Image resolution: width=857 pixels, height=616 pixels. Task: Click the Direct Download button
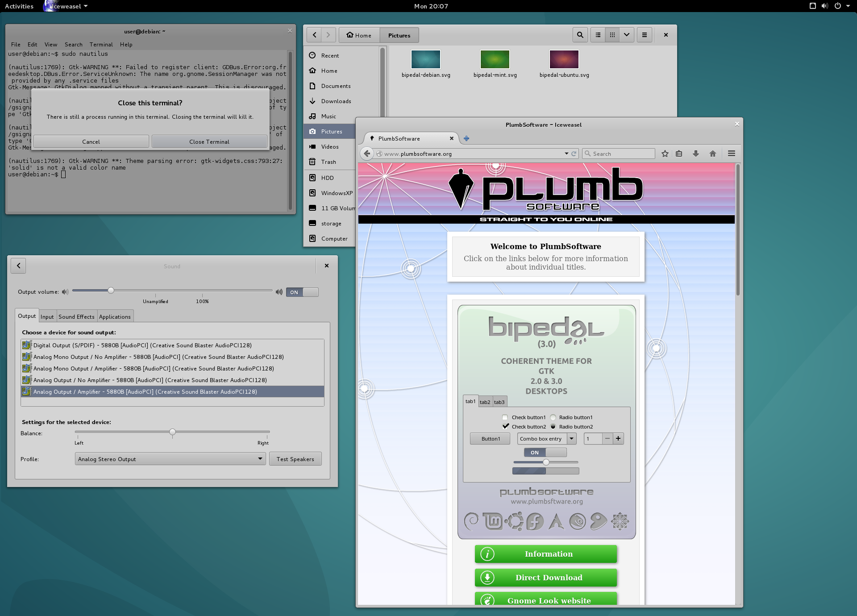point(546,578)
